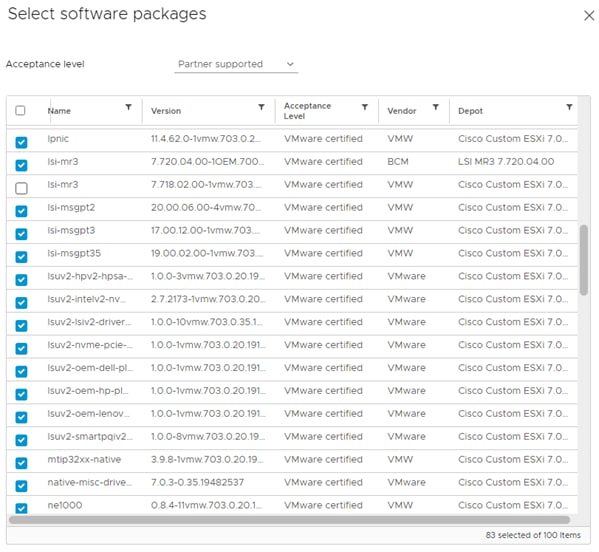Uncheck the lsi-msgpt35 checkbox

(21, 257)
